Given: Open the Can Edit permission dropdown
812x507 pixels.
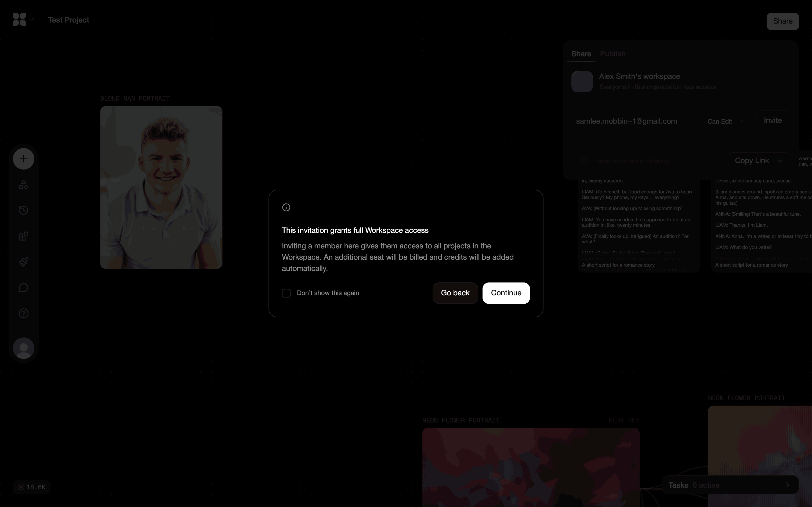Looking at the screenshot, I should (x=725, y=121).
